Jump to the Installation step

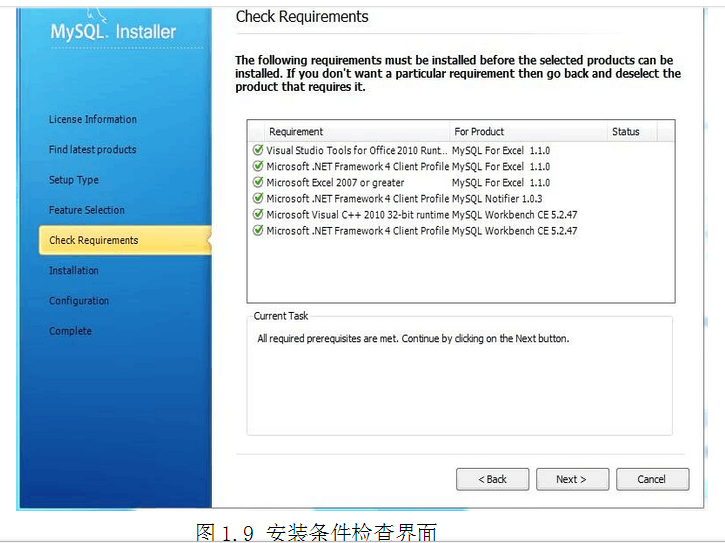click(x=74, y=271)
